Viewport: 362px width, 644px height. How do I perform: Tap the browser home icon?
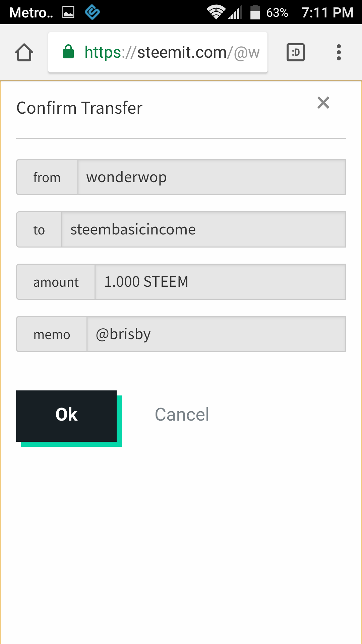24,52
